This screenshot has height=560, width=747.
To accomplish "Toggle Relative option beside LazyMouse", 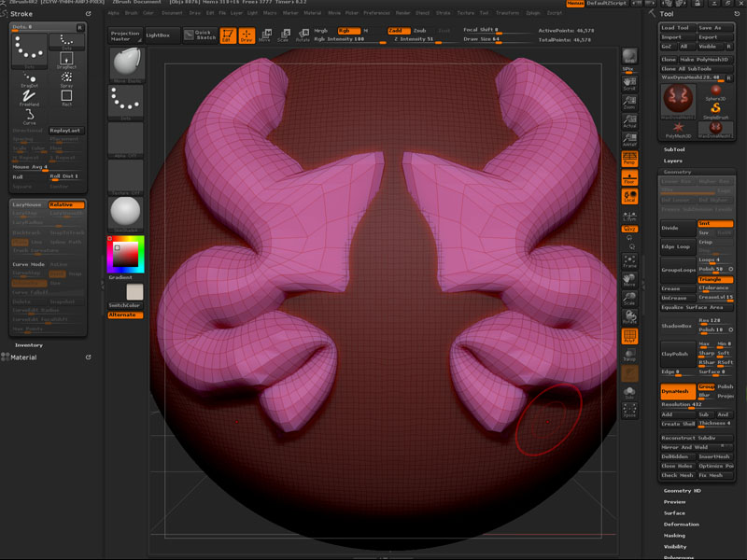I will point(66,204).
